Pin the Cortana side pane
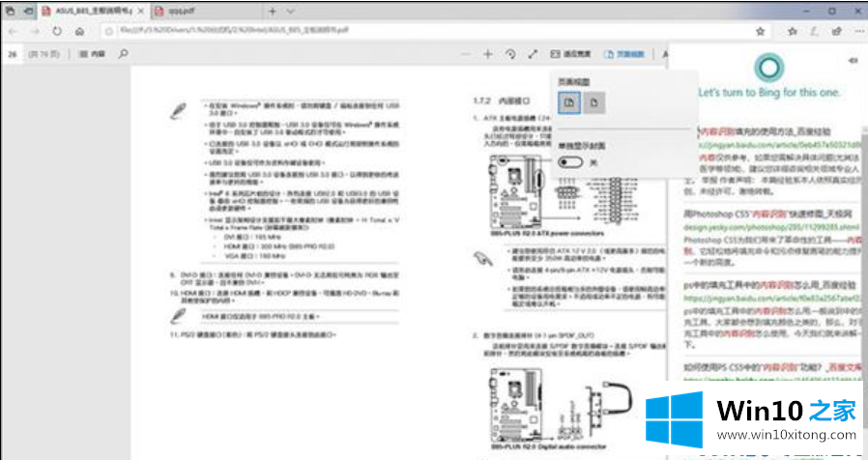The width and height of the screenshot is (868, 460). click(x=854, y=60)
